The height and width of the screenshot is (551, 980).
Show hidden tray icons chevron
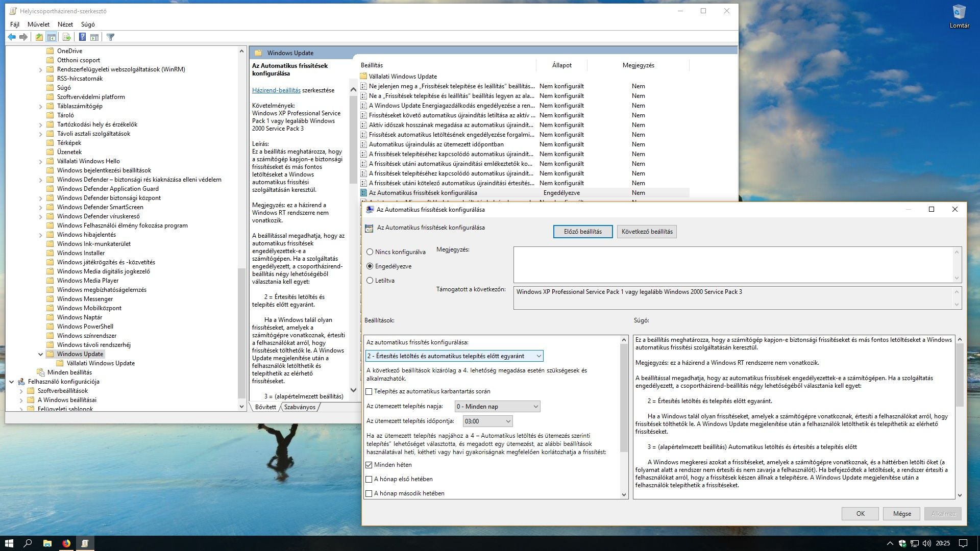(890, 543)
